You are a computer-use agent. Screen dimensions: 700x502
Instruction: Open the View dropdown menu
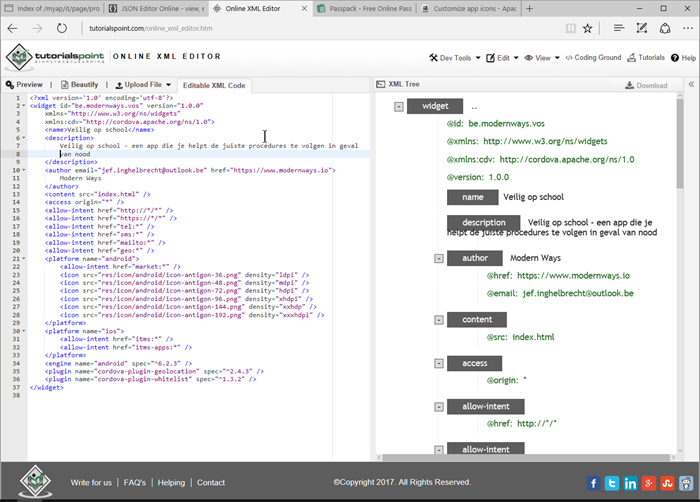(x=542, y=58)
